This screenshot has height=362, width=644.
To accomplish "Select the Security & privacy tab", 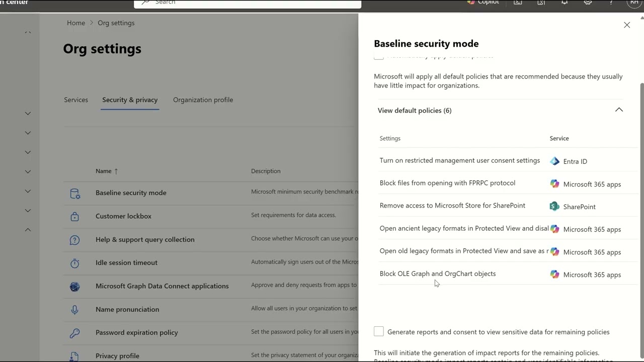I will pos(130,100).
